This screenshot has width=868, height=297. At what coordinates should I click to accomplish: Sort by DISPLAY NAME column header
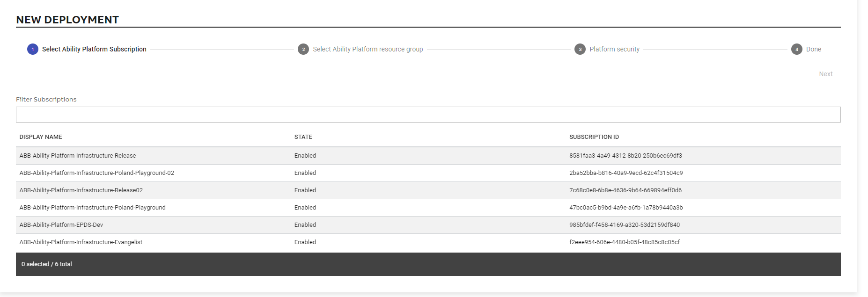pyautogui.click(x=41, y=137)
